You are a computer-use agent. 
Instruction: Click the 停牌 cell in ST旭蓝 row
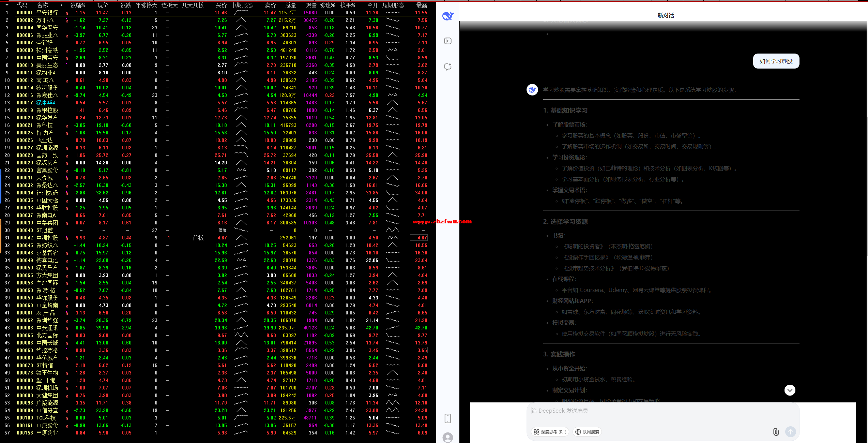222,230
